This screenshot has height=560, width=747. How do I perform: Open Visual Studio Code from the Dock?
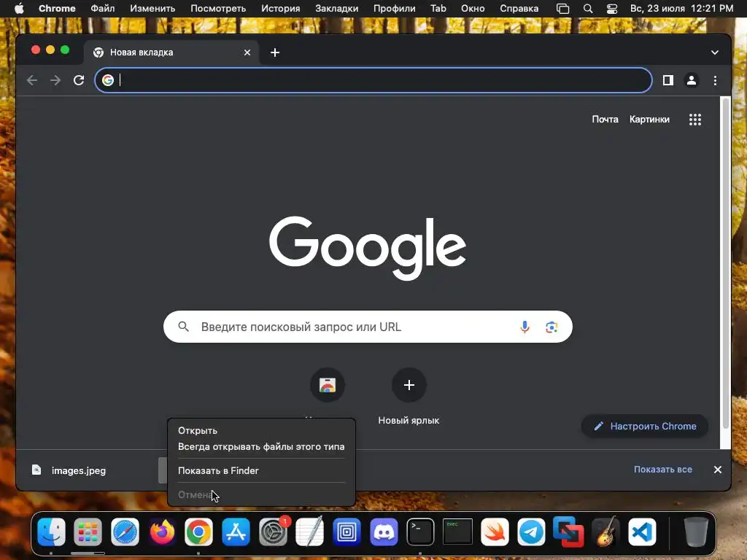642,532
